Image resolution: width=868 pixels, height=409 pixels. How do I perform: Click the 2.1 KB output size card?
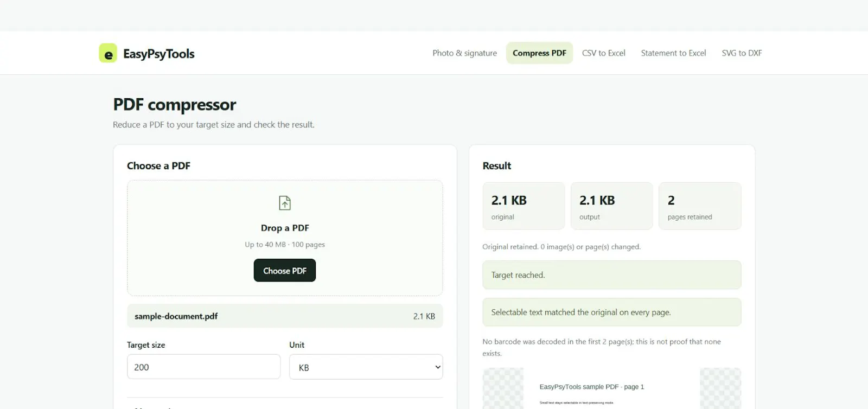click(x=611, y=206)
